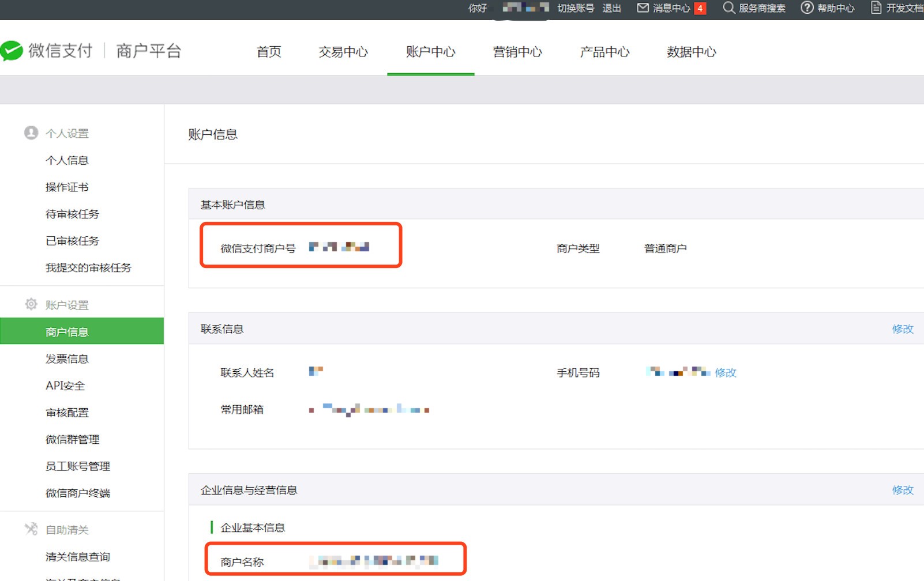Click the 账户设置 gear icon
924x581 pixels.
[x=31, y=304]
